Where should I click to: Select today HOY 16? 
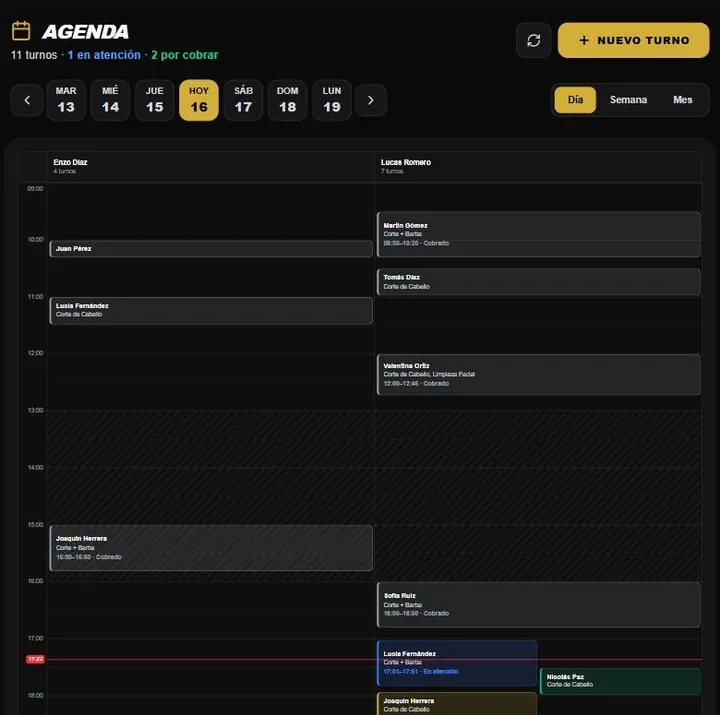[199, 100]
